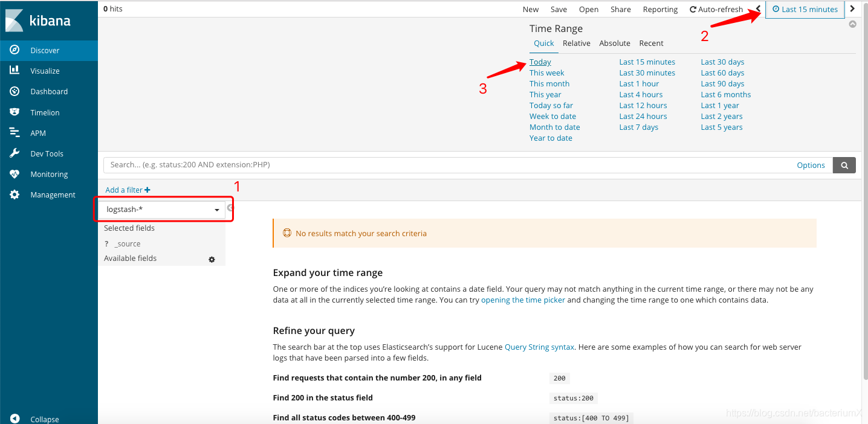
Task: Open Dev Tools wrench icon
Action: [x=15, y=153]
